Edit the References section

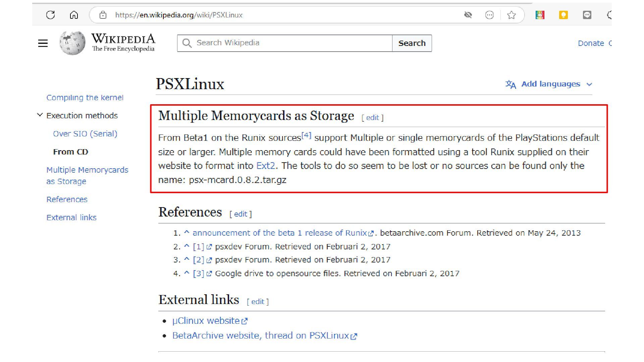coord(240,214)
